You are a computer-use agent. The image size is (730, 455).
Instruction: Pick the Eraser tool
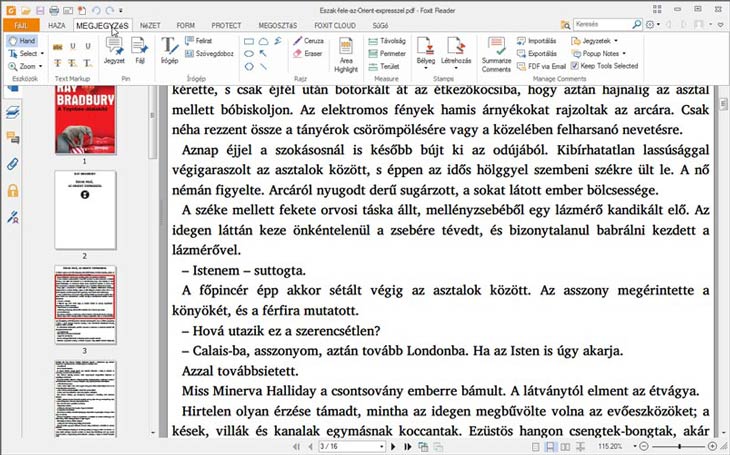pyautogui.click(x=307, y=54)
